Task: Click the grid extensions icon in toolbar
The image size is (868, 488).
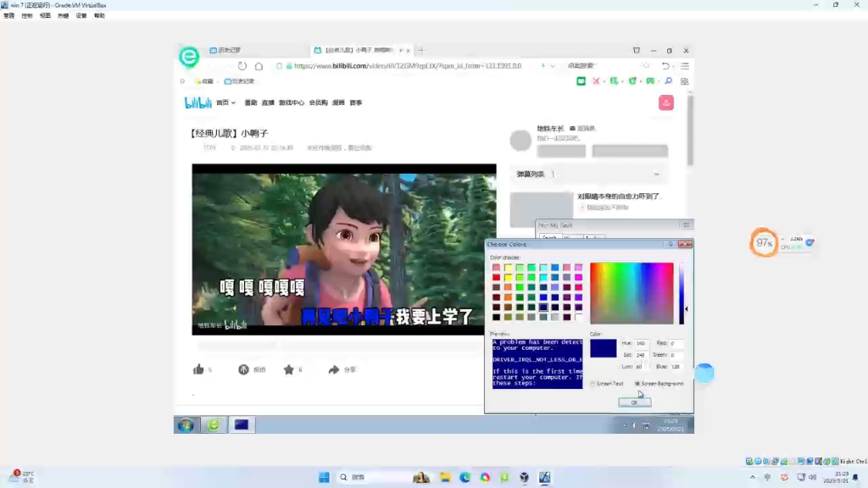Action: [685, 81]
